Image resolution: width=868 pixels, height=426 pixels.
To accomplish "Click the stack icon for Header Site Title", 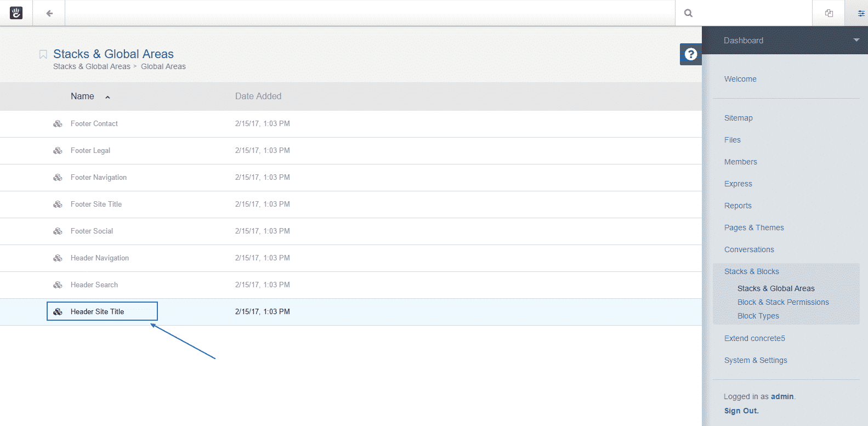I will click(58, 312).
